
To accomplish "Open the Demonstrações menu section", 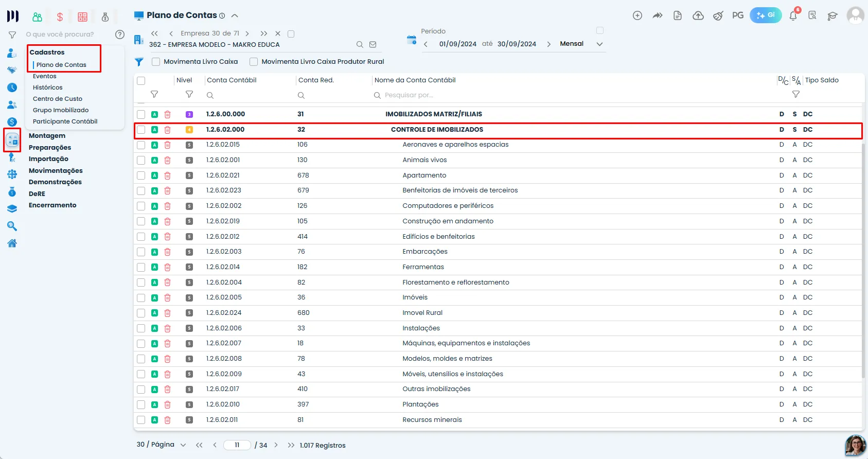I will coord(55,182).
